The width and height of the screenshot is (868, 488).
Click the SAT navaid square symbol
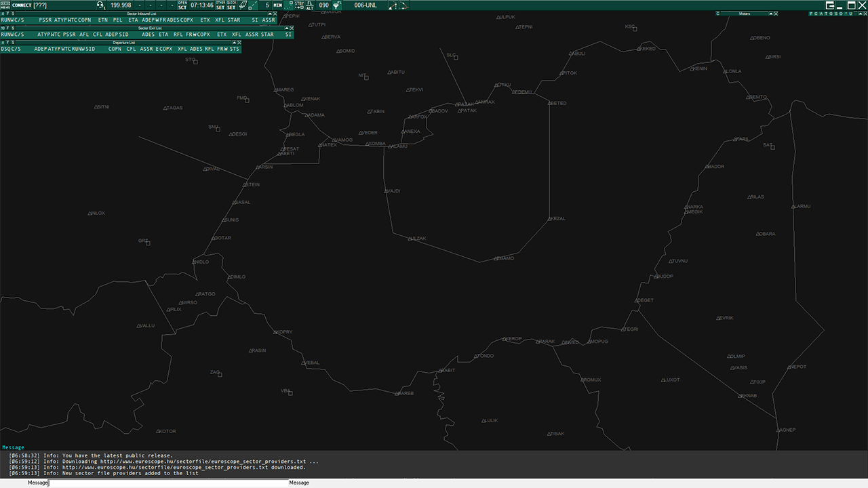coord(772,146)
